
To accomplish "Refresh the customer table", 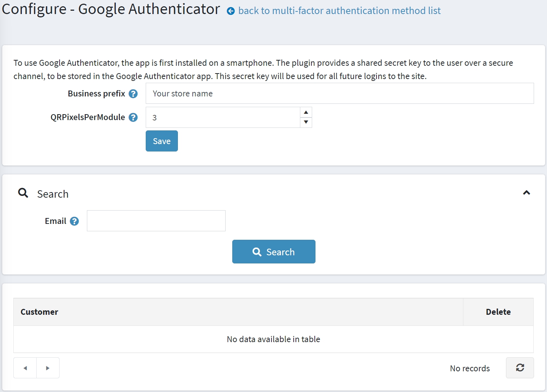I will tap(520, 368).
